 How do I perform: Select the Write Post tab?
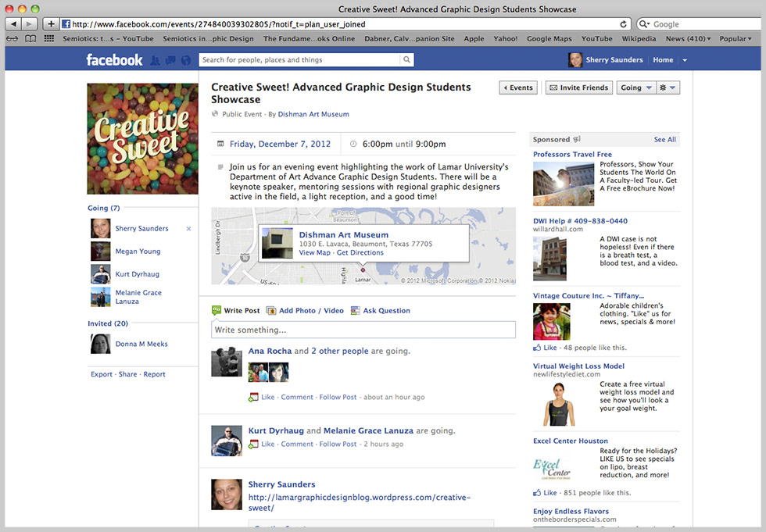236,310
